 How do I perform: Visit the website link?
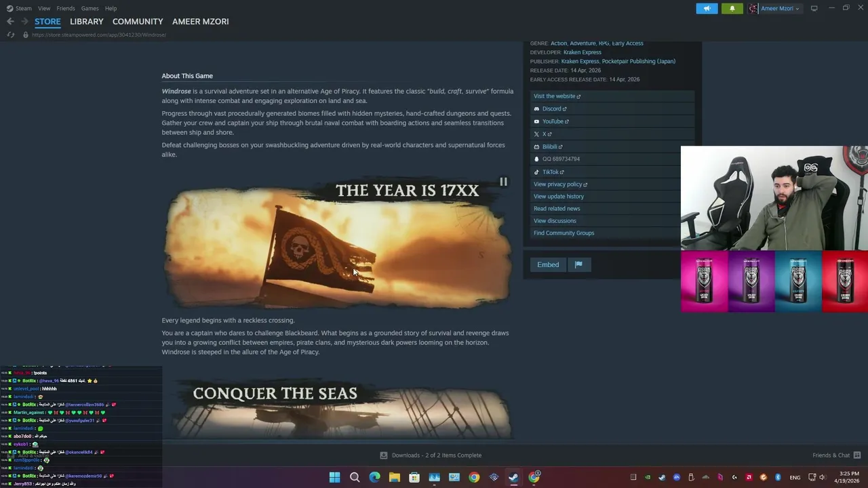(x=557, y=96)
